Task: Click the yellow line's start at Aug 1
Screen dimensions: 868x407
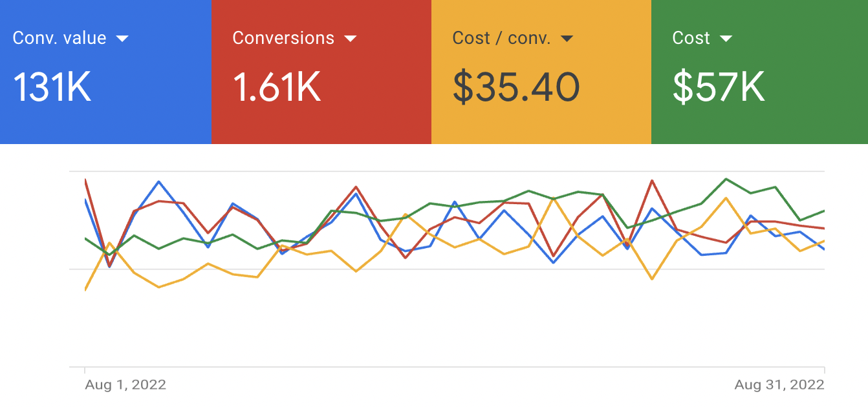Action: coord(86,289)
